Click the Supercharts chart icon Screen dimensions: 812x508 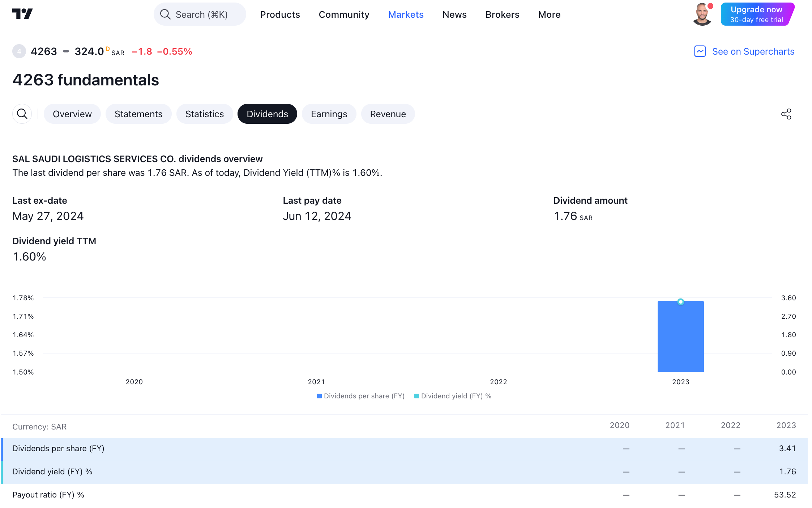700,51
